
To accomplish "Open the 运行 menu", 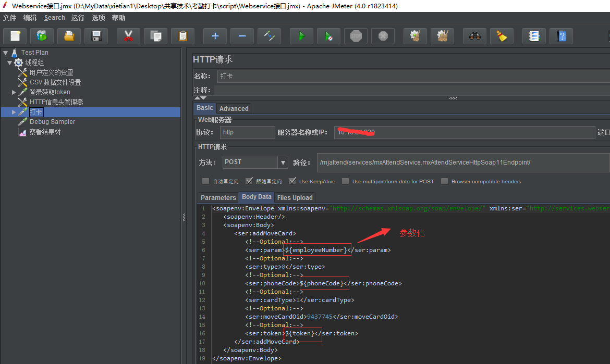I will tap(78, 18).
